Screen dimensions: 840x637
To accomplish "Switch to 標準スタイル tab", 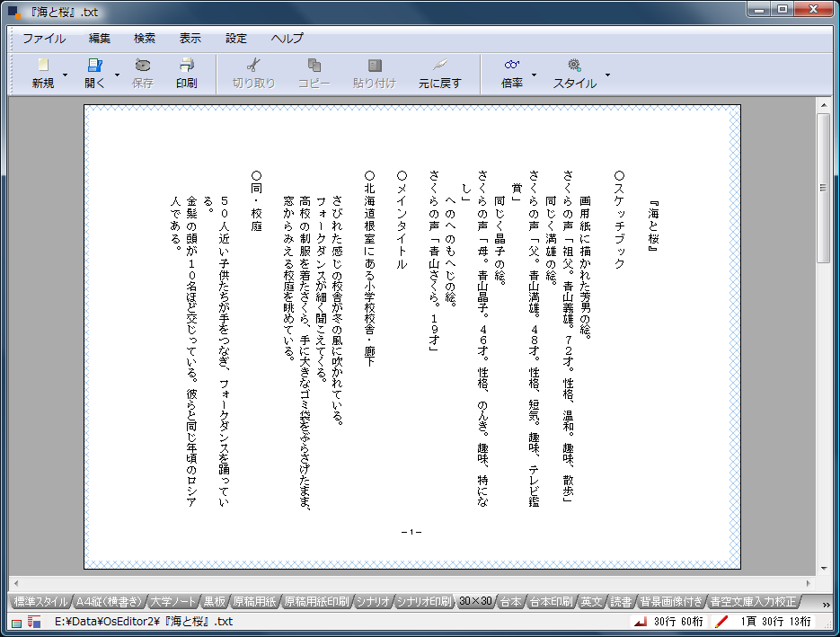I will click(40, 602).
